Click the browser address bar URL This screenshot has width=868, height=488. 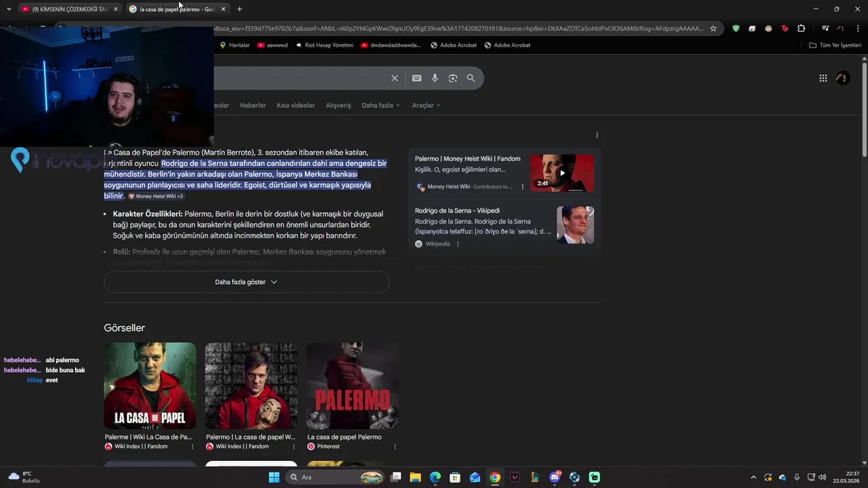(460, 28)
